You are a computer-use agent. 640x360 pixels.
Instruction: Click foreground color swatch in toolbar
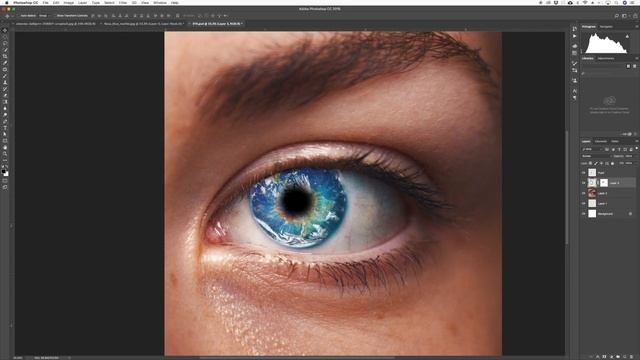click(4, 171)
